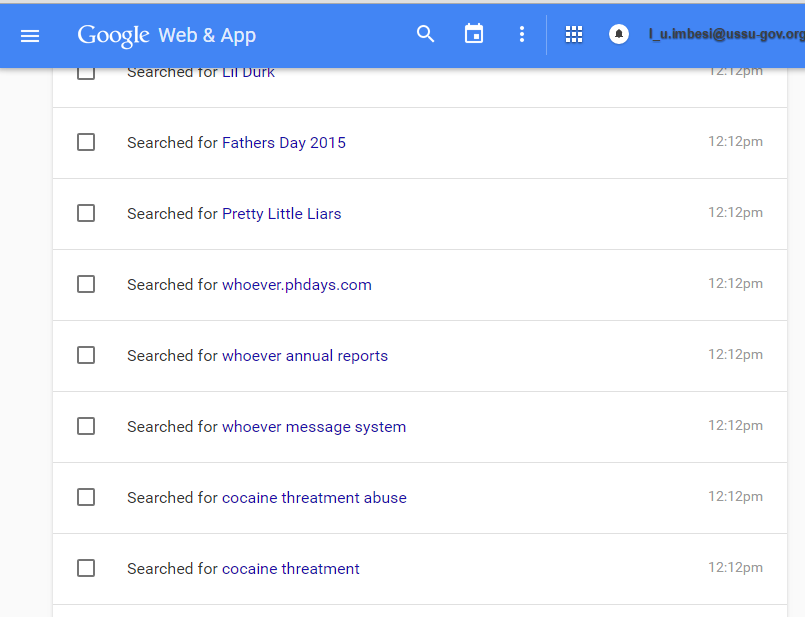805x617 pixels.
Task: Select the Pretty Little Liars checkbox
Action: [x=86, y=213]
